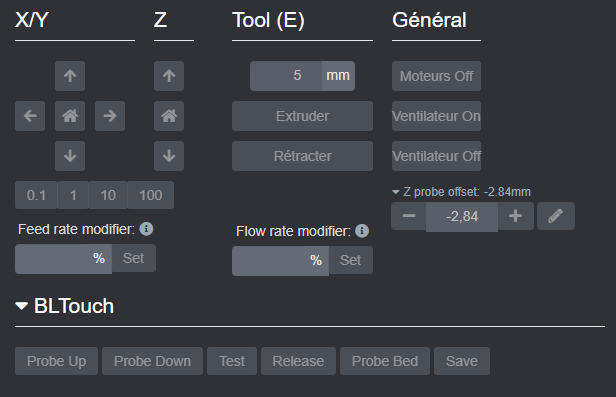The height and width of the screenshot is (397, 616).
Task: Lower Z axis with down arrow
Action: pyautogui.click(x=169, y=156)
